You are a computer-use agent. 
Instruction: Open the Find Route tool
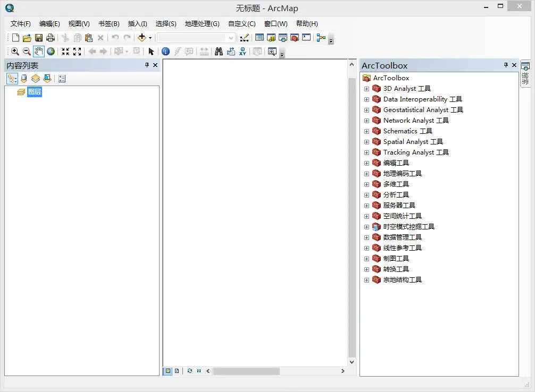click(231, 52)
